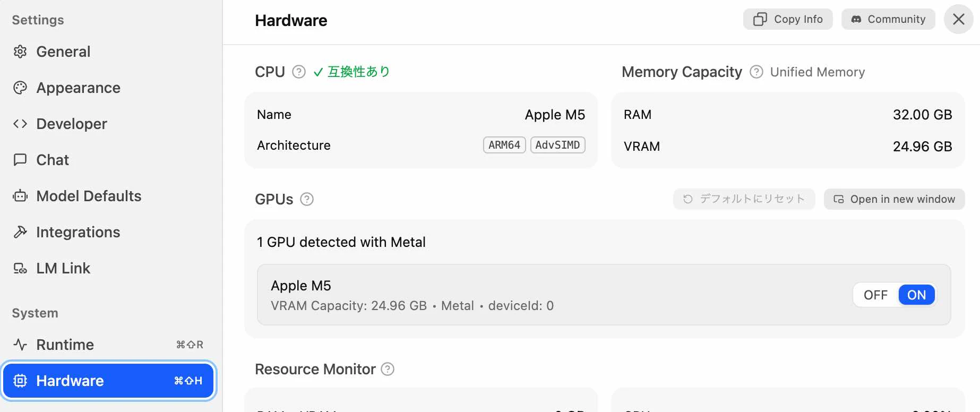Select the Chat speech bubble icon
Viewport: 980px width, 412px height.
click(20, 160)
